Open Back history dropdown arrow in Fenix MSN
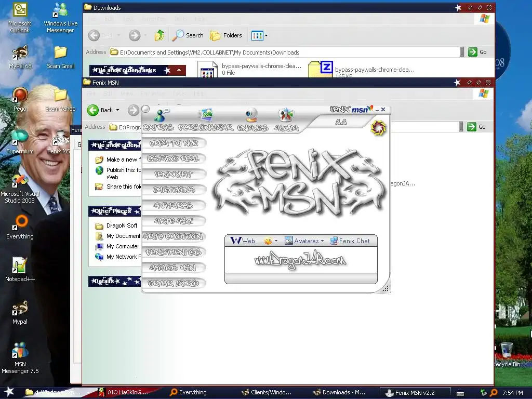532x399 pixels. click(118, 110)
